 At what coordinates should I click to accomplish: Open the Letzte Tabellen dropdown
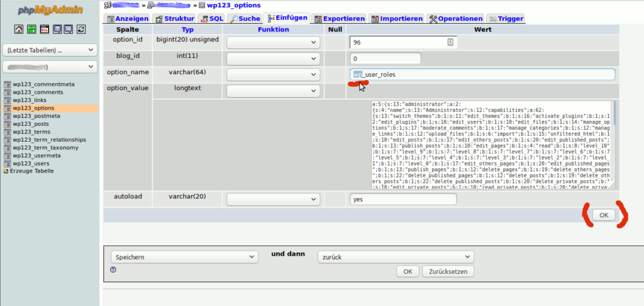pos(50,50)
